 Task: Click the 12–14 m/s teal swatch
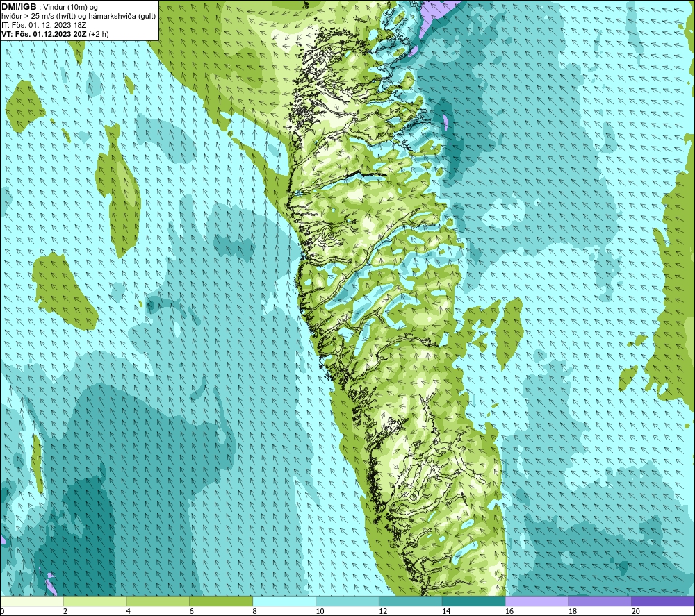click(411, 601)
